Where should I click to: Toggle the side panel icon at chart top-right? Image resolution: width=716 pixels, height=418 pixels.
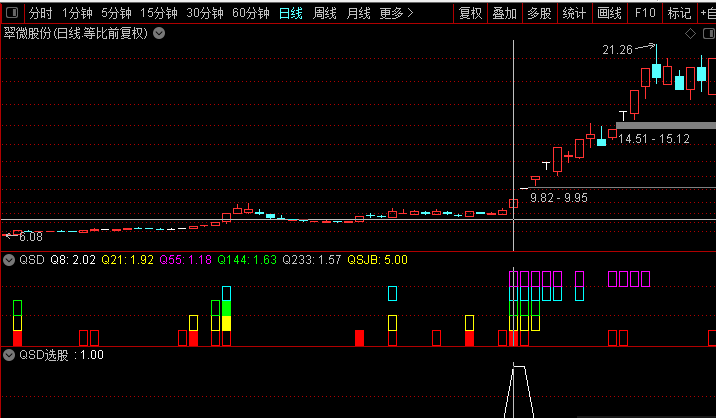(x=708, y=33)
